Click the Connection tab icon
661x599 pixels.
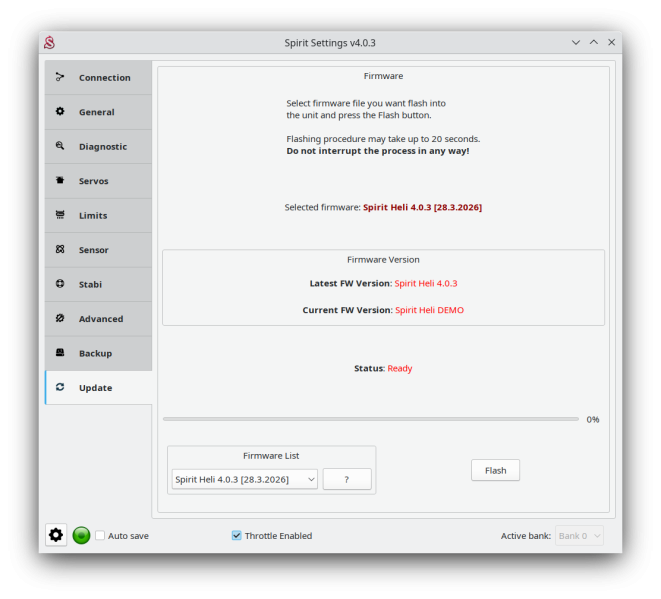tap(60, 77)
